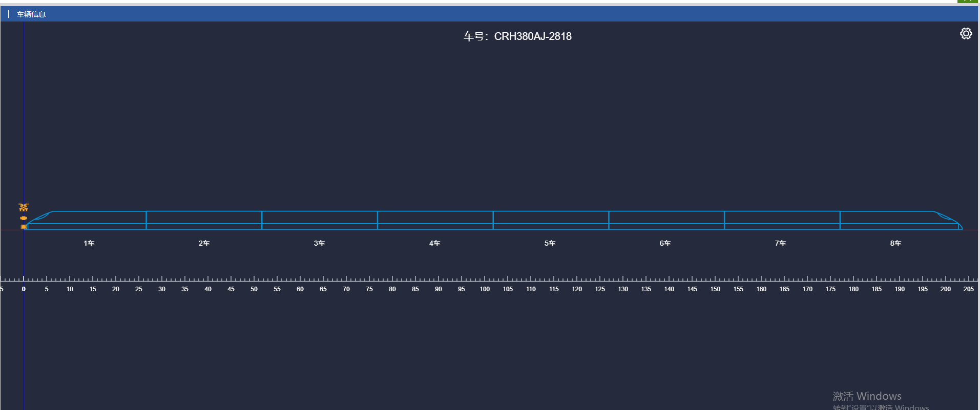Click ruler mark 175
This screenshot has height=410, width=980.
coord(830,289)
